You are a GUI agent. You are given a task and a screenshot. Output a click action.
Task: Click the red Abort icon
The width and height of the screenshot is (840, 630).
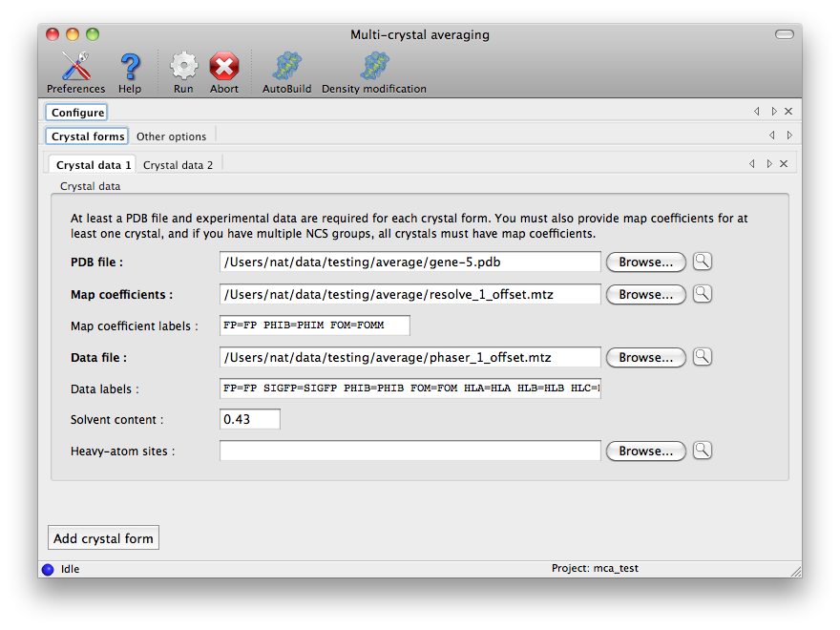click(x=224, y=67)
